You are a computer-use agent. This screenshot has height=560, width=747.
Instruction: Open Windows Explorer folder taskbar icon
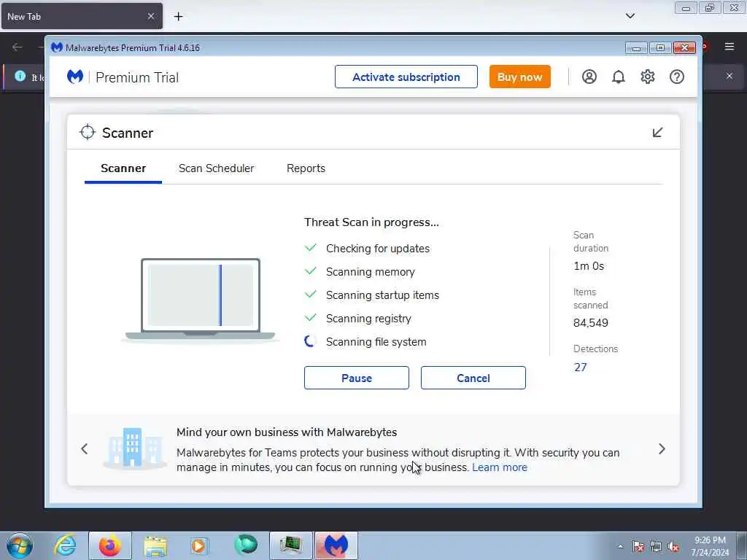155,546
